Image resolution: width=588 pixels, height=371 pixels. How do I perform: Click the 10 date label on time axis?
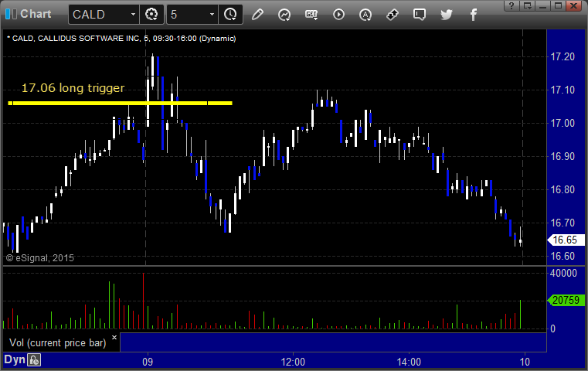click(x=525, y=362)
